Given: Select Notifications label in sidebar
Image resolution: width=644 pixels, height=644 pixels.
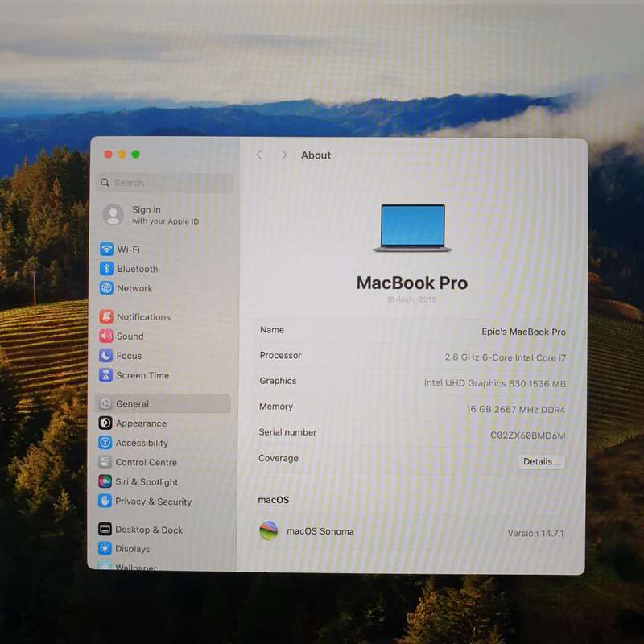Looking at the screenshot, I should coord(144,316).
